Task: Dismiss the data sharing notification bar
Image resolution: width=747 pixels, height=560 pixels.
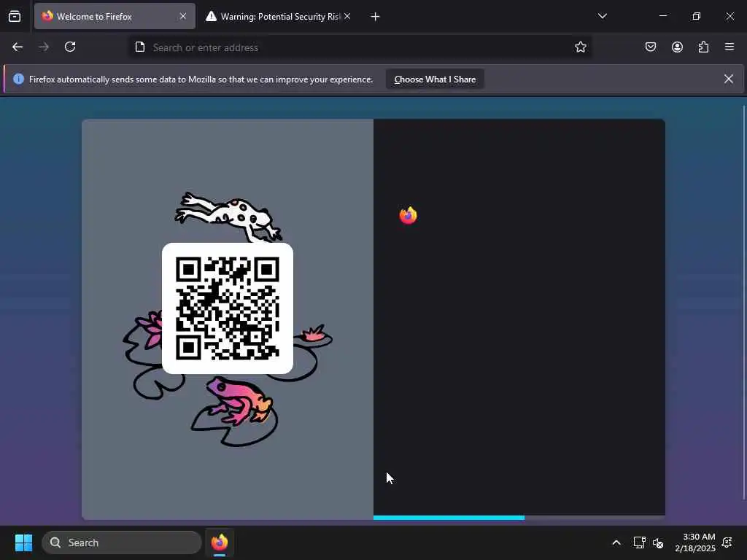Action: [x=729, y=79]
